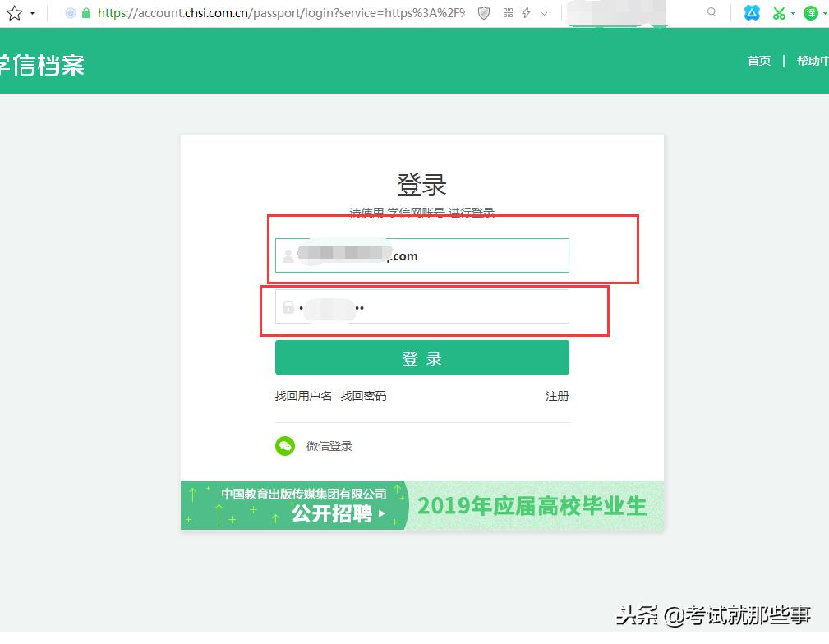
Task: Open the 首页 navigation menu item
Action: [758, 61]
